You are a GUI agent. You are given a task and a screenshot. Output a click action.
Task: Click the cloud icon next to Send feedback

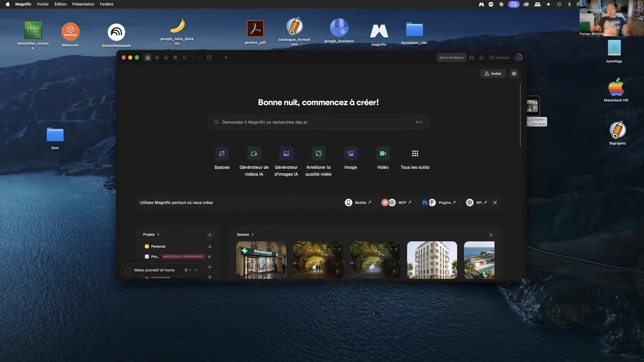(472, 58)
